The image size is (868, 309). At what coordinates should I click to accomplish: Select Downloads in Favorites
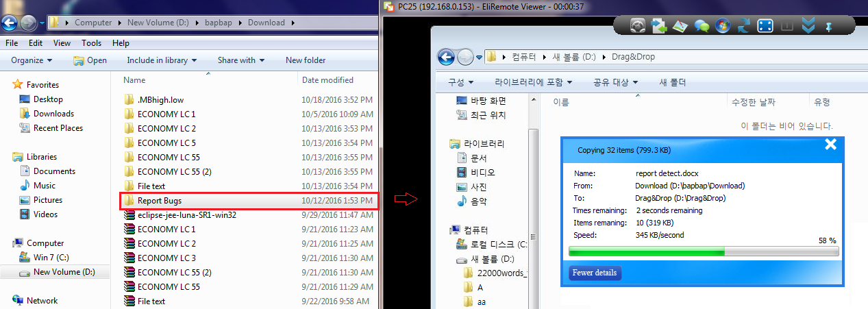point(47,114)
